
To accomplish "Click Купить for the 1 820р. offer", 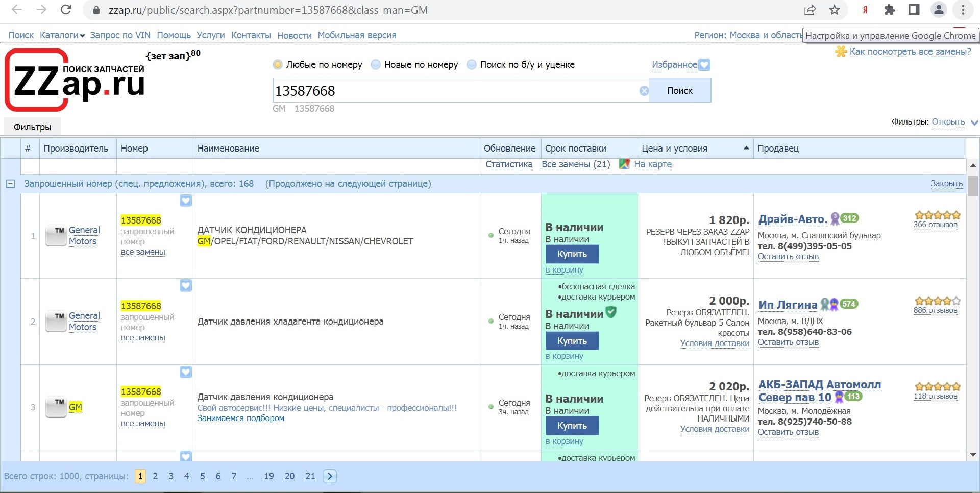I will tap(572, 254).
